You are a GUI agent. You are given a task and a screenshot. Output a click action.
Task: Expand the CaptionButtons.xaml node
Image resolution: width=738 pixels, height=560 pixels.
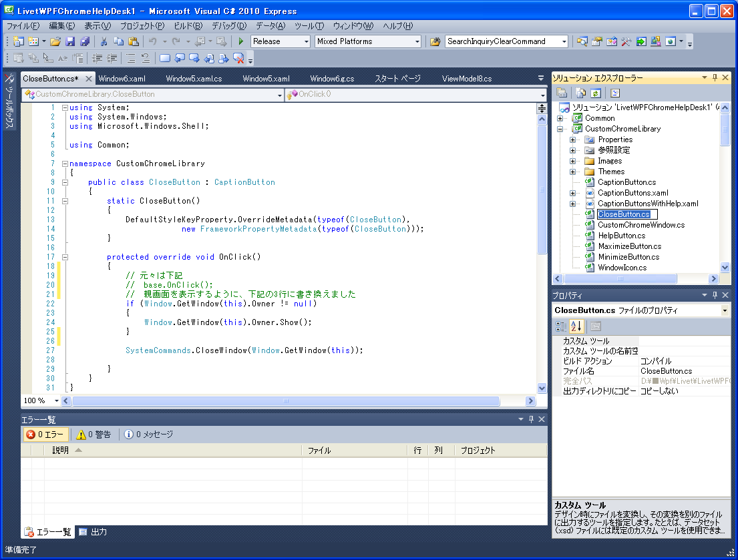[572, 193]
